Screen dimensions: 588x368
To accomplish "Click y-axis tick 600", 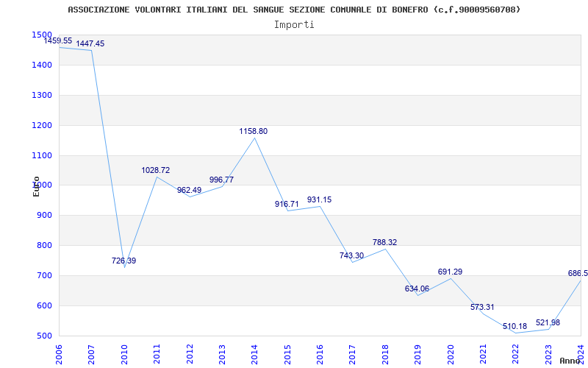I will click(44, 305).
